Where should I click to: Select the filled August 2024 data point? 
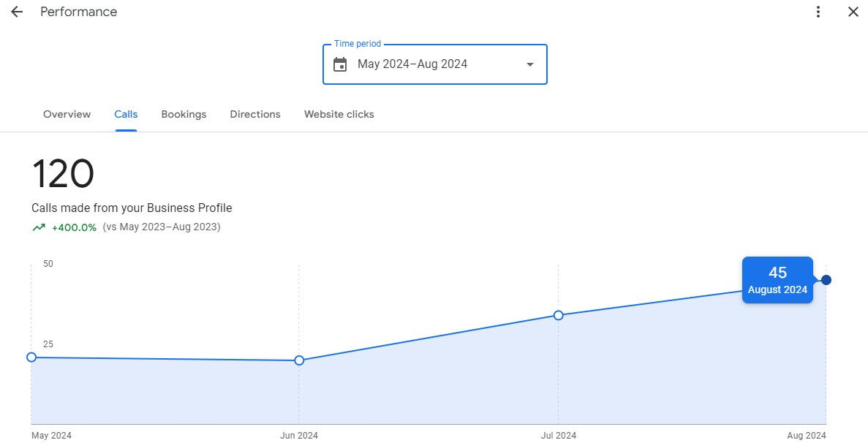(x=826, y=280)
